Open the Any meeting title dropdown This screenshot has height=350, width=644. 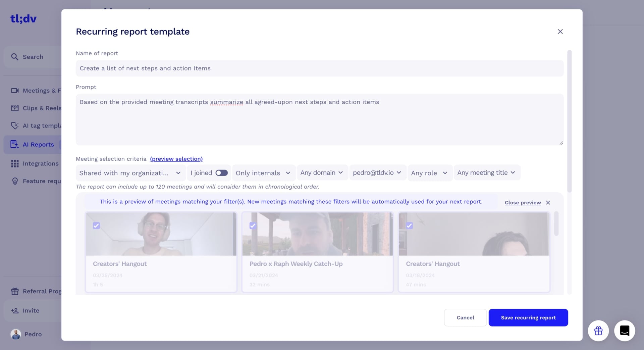(487, 173)
